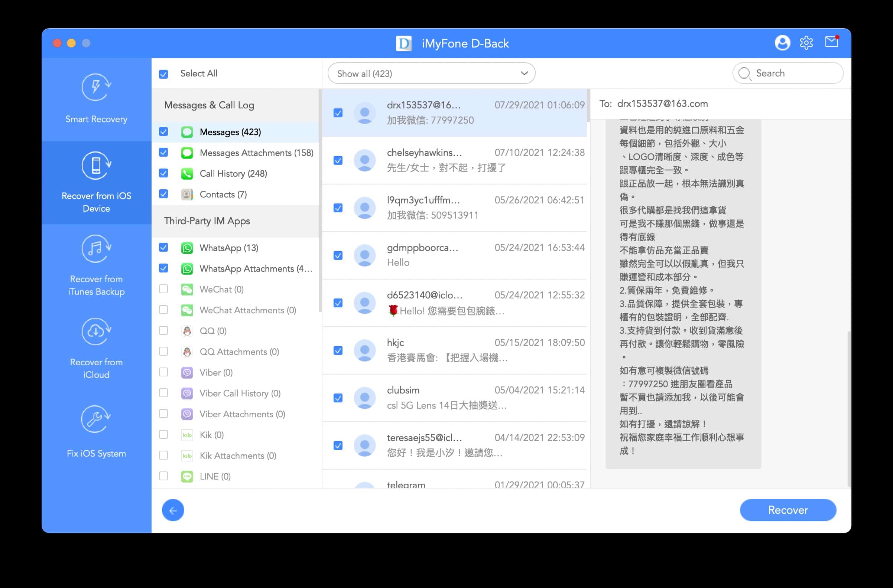The width and height of the screenshot is (893, 588).
Task: Open the user account profile icon
Action: (782, 43)
